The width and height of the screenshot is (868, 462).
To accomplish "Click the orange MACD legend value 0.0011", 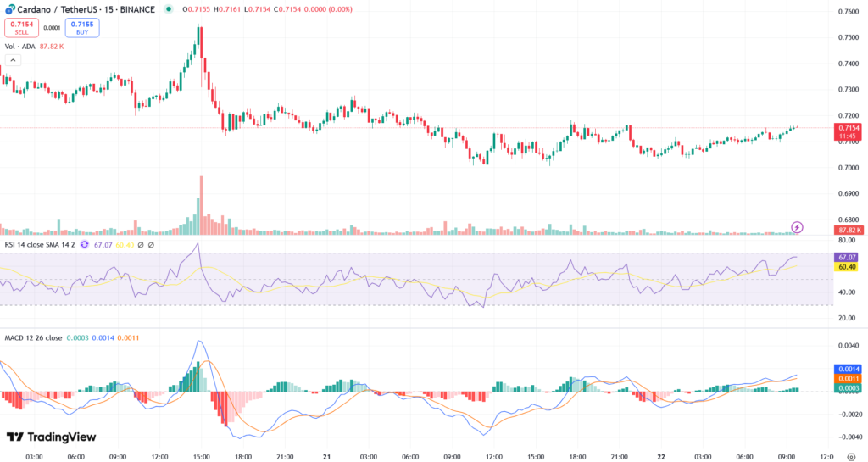I will click(128, 337).
